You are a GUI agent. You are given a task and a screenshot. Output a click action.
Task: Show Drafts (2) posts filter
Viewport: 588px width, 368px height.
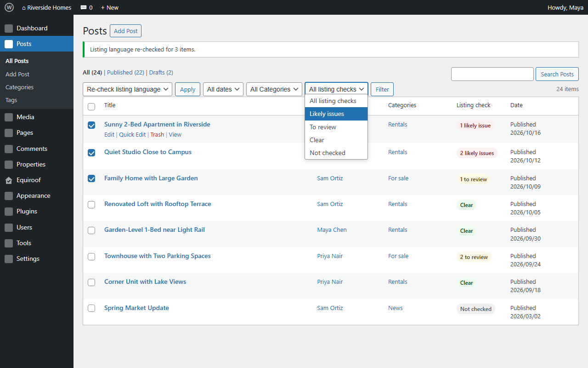point(161,73)
